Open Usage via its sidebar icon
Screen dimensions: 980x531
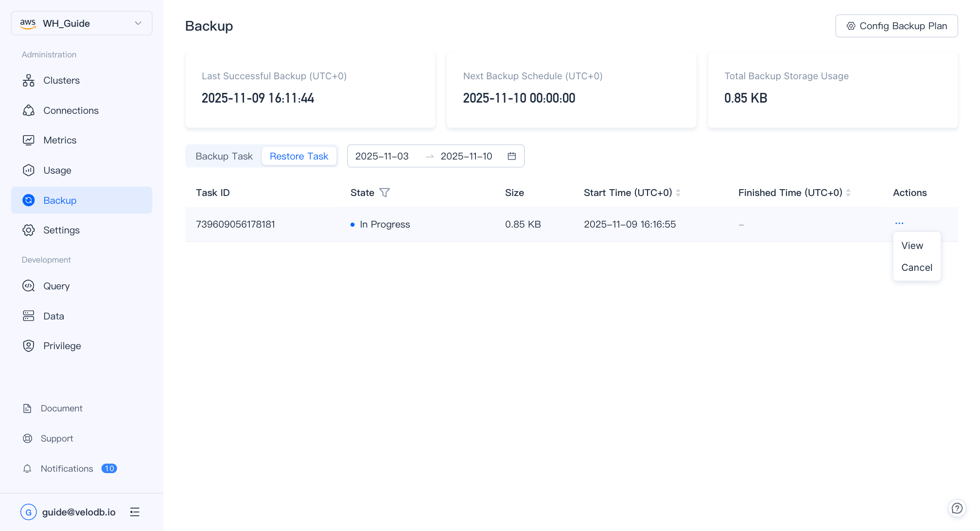click(28, 170)
